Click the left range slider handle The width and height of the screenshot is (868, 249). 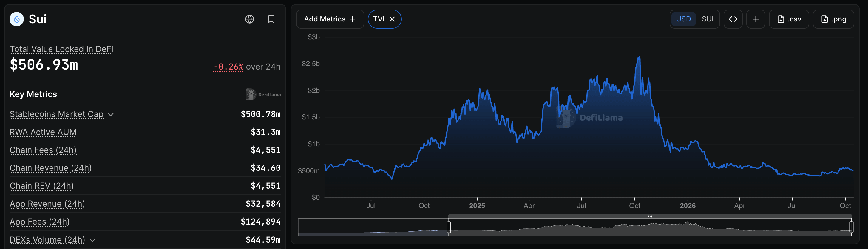coord(449,227)
